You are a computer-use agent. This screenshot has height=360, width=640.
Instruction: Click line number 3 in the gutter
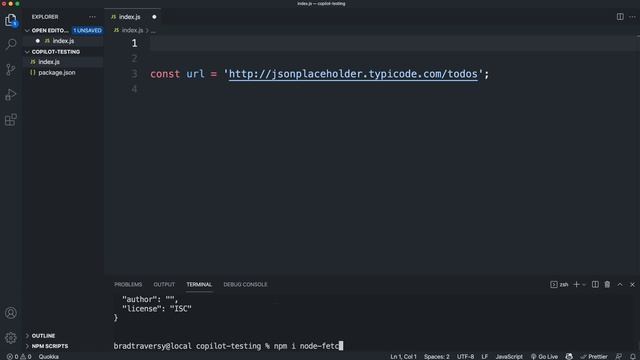tap(134, 74)
